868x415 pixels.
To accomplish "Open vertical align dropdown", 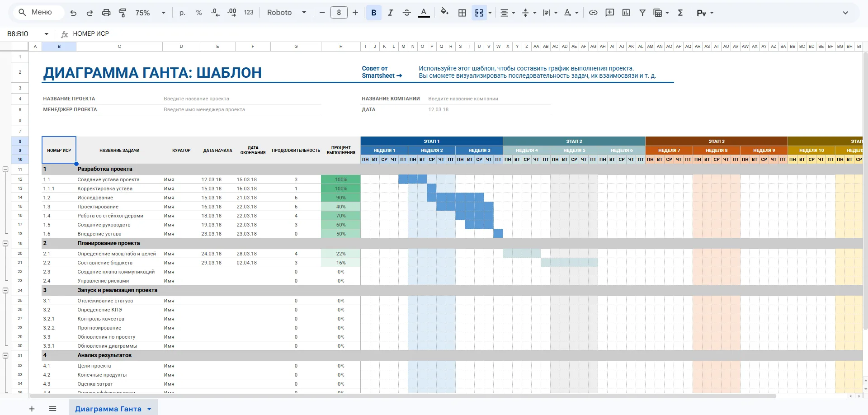I will click(x=528, y=13).
